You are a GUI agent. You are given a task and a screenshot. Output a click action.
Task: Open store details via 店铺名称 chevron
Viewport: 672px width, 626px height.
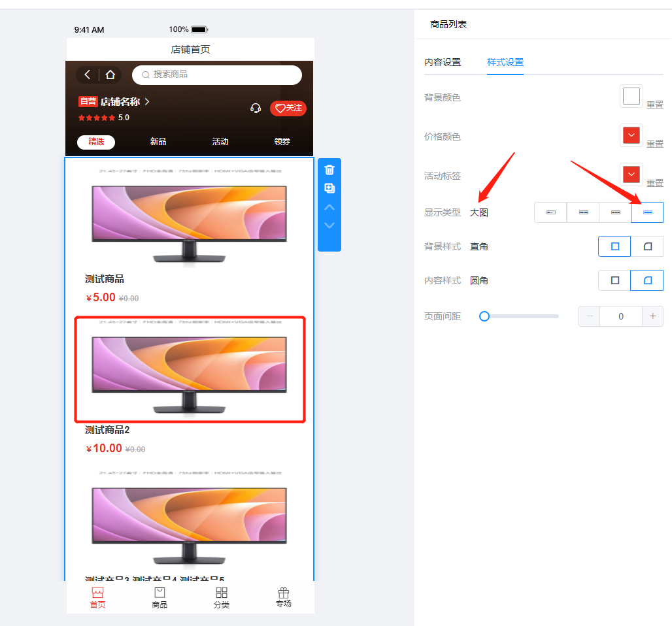pos(146,101)
